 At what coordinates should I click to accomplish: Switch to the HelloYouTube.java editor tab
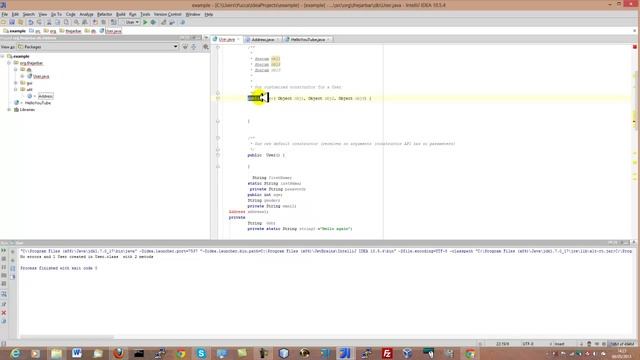(x=308, y=40)
